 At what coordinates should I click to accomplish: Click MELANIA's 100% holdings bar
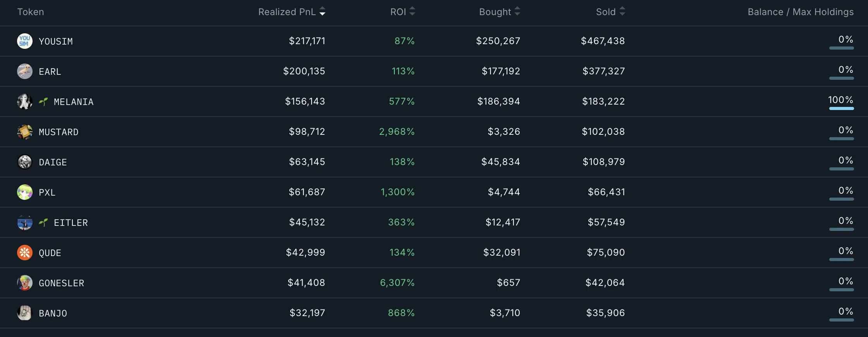[841, 108]
